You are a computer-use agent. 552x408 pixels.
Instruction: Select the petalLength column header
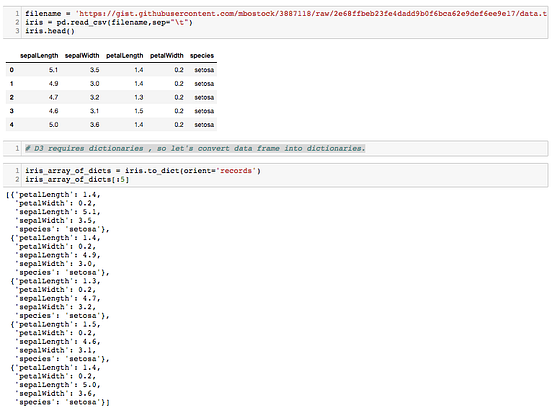pyautogui.click(x=125, y=56)
